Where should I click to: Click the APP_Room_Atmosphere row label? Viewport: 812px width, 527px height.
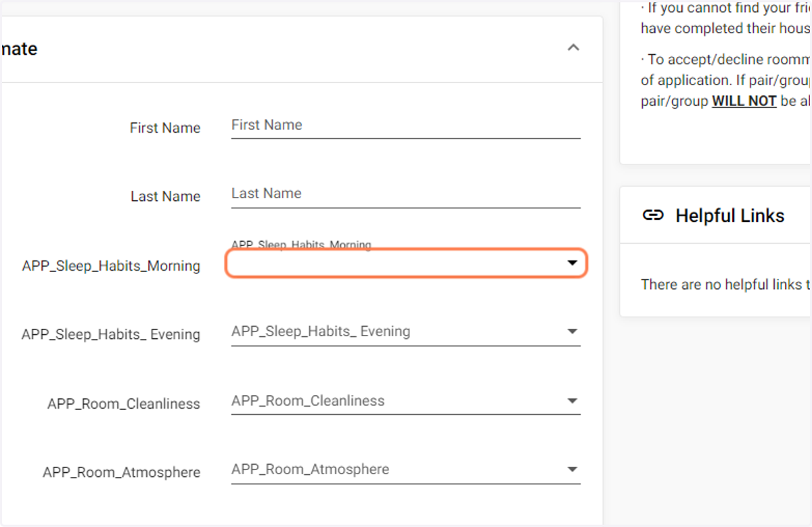[x=122, y=472]
